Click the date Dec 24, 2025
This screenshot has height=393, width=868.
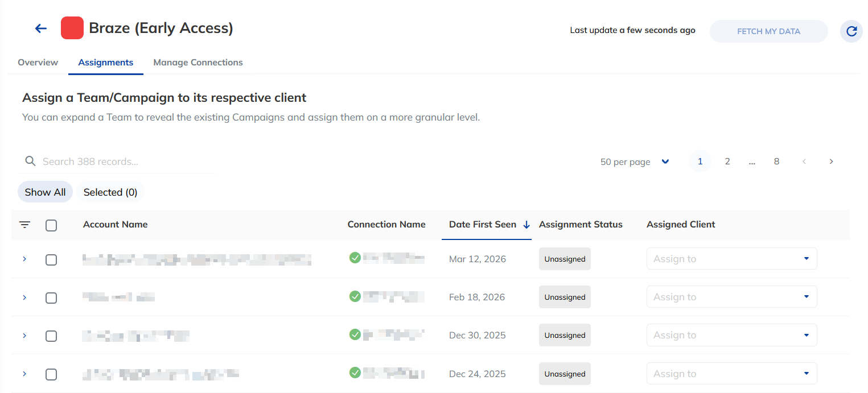click(478, 374)
